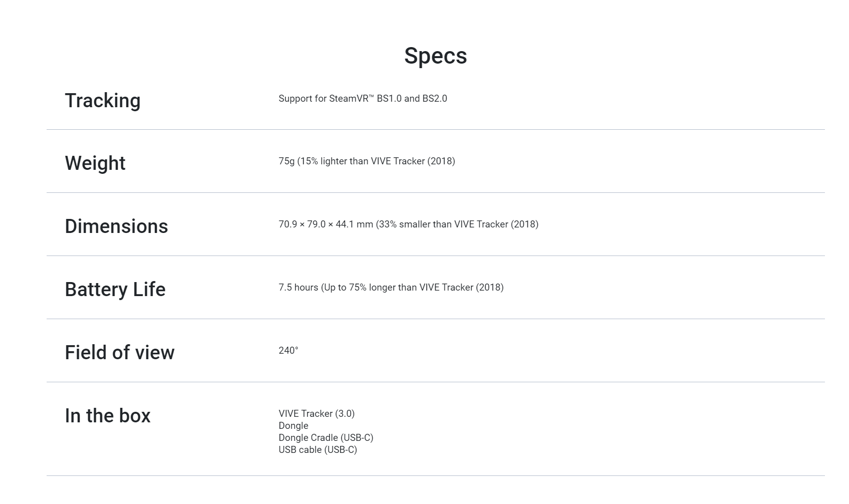Screen dimensions: 849x504
Task: Click the 240° field of view value
Action: (288, 351)
